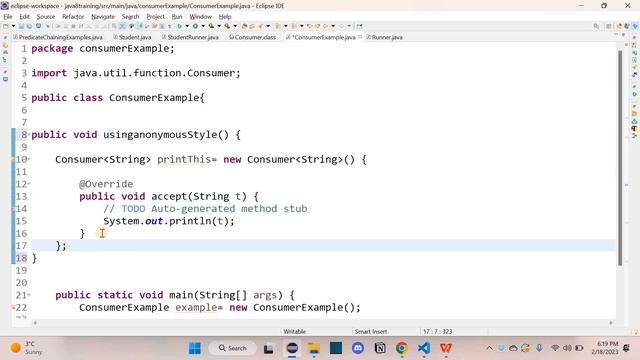
Task: Open the Window menu
Action: [200, 17]
